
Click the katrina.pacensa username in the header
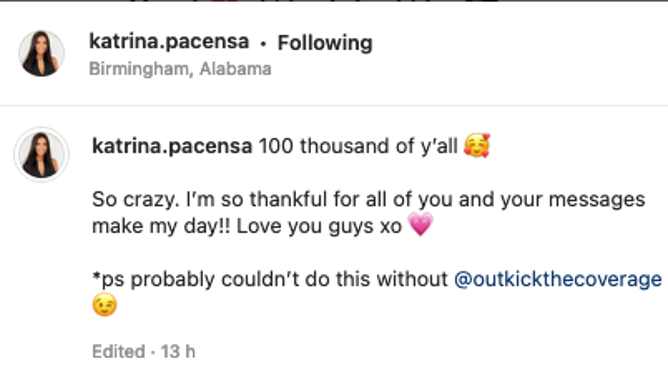[x=169, y=42]
